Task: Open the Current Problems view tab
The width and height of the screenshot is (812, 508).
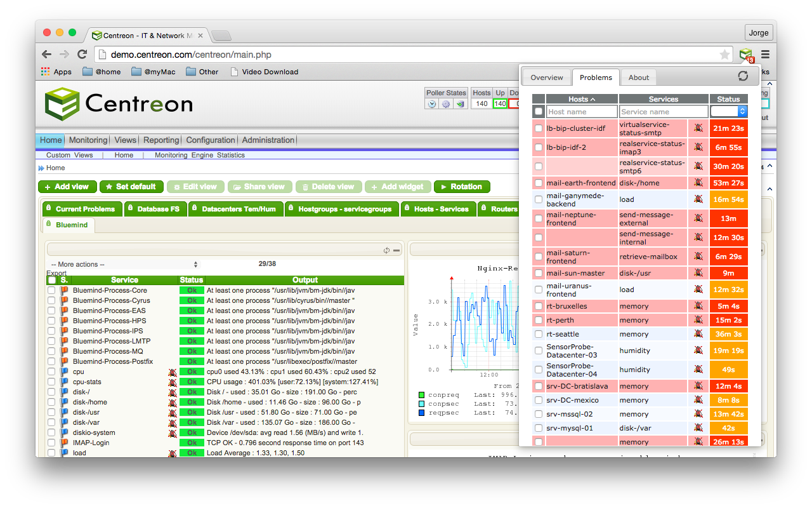Action: tap(82, 209)
